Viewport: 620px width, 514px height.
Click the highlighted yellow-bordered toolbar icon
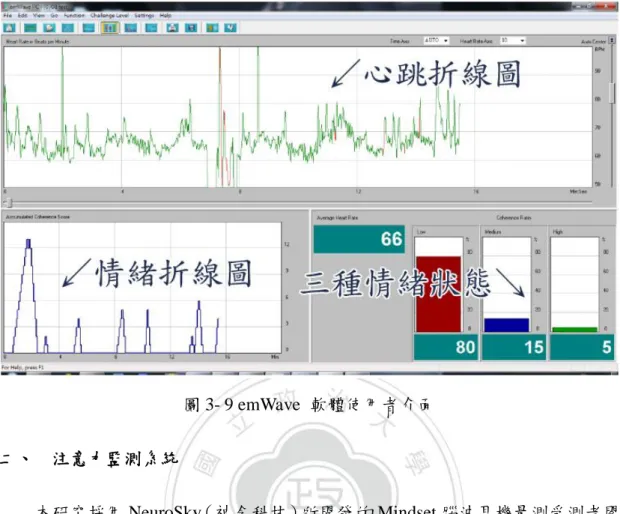(x=110, y=28)
